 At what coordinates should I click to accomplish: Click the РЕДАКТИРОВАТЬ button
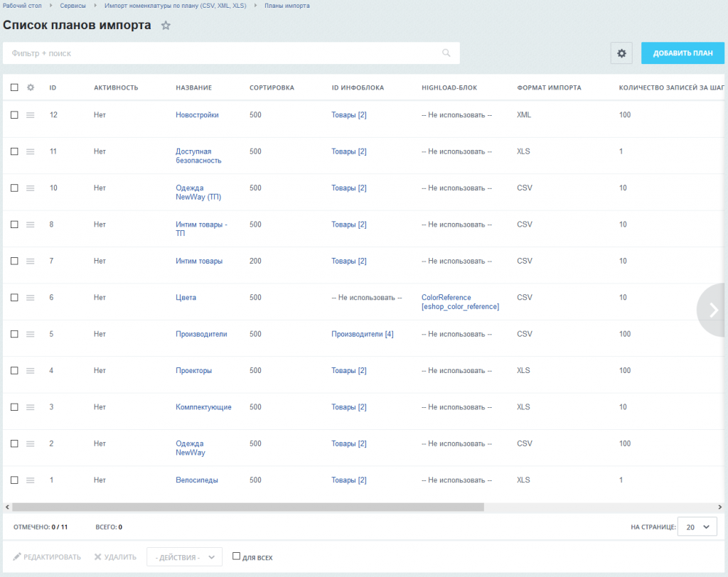click(x=47, y=557)
